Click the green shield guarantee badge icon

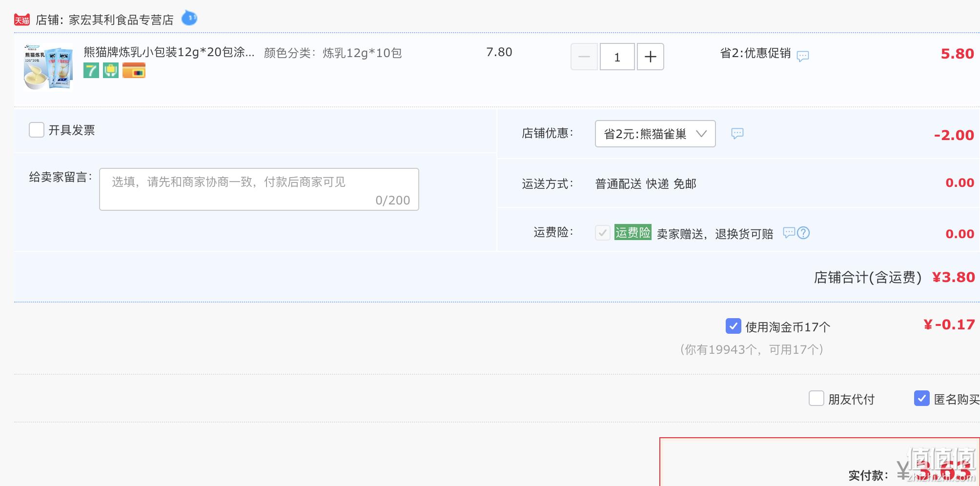coord(111,71)
